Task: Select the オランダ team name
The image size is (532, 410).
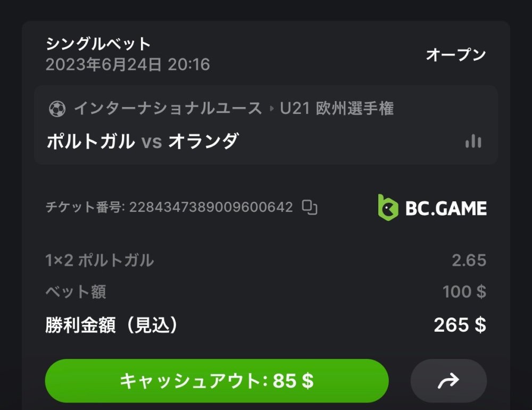Action: 204,142
